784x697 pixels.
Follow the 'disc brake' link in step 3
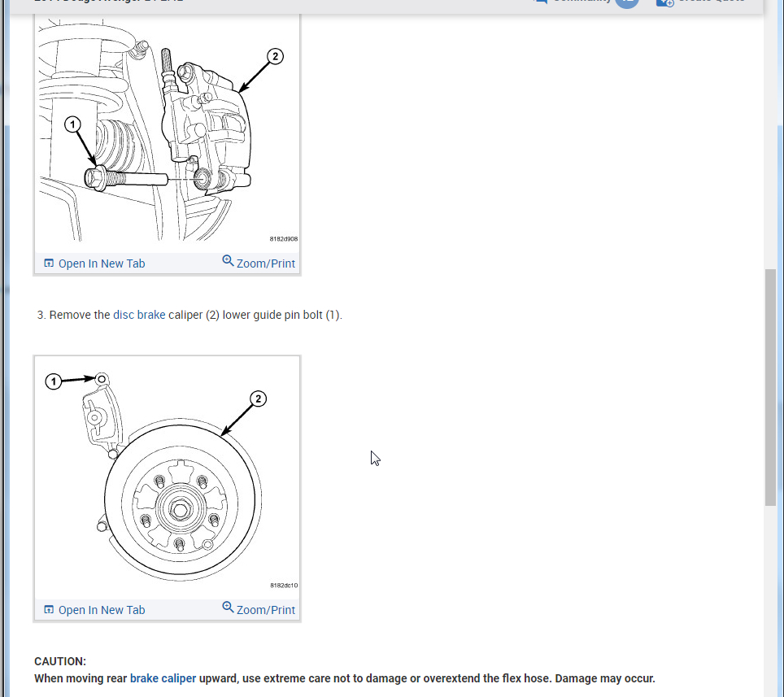139,315
